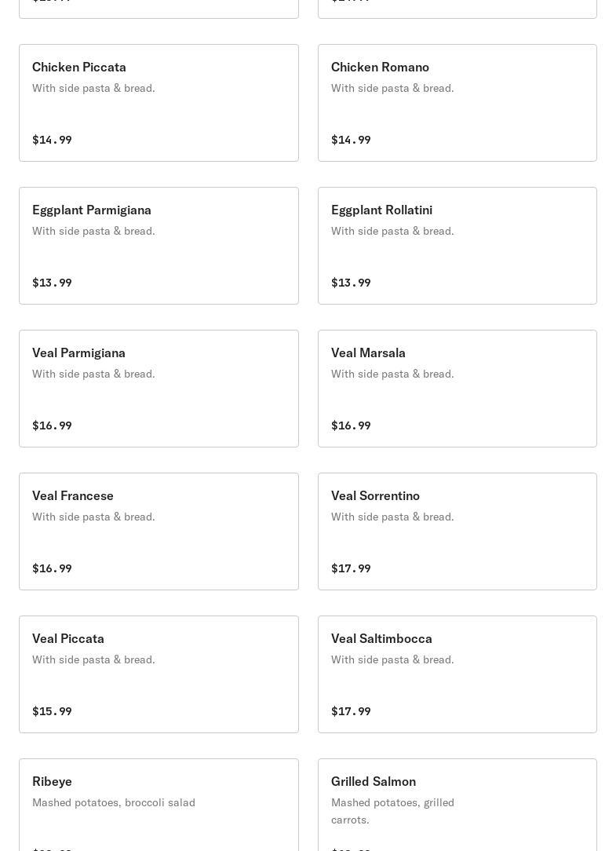
Task: Open the Chicken Piccata menu item
Action: point(159,103)
